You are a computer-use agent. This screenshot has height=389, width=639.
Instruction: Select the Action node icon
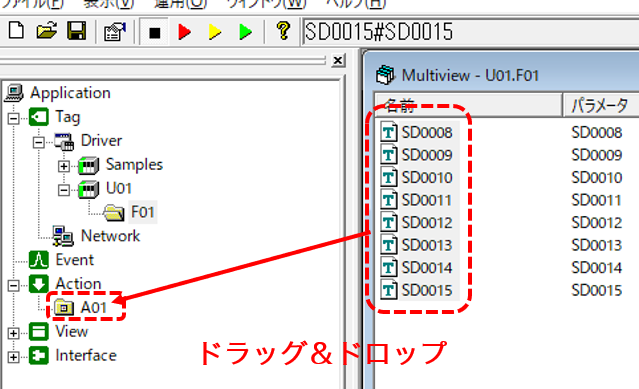39,284
